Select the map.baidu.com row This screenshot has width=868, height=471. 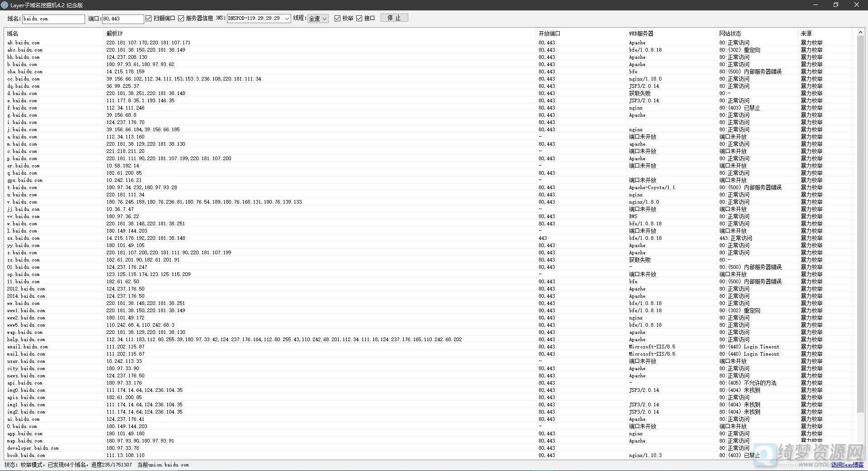click(429, 441)
